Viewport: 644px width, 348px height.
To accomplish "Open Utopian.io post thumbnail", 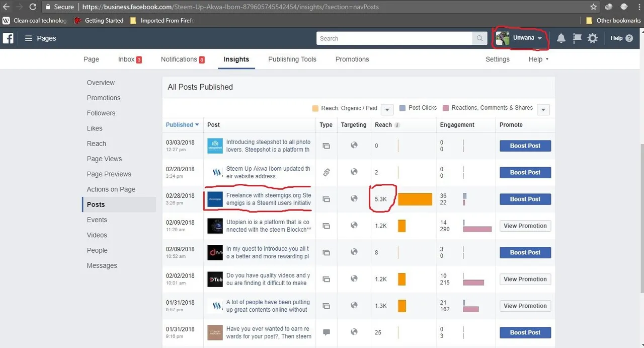I will pyautogui.click(x=215, y=226).
